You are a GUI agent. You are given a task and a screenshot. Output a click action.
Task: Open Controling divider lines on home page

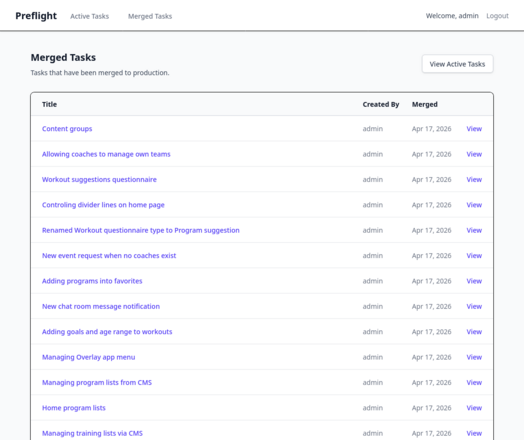[103, 205]
